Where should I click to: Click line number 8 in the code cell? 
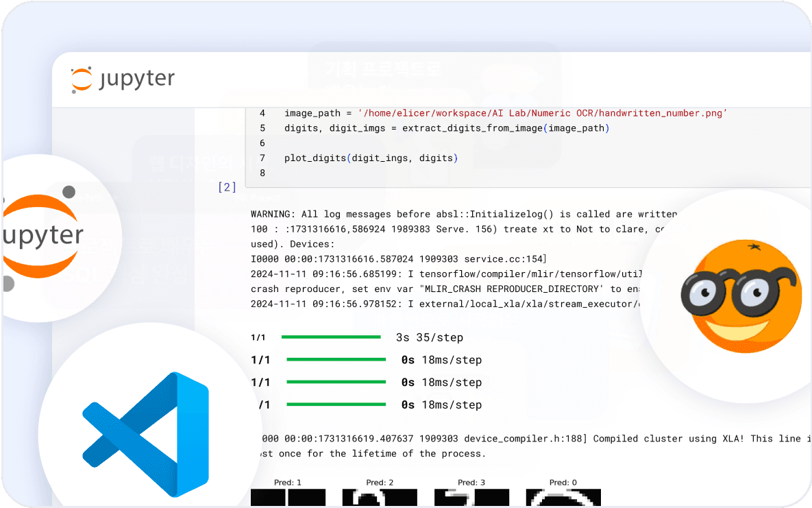[262, 173]
